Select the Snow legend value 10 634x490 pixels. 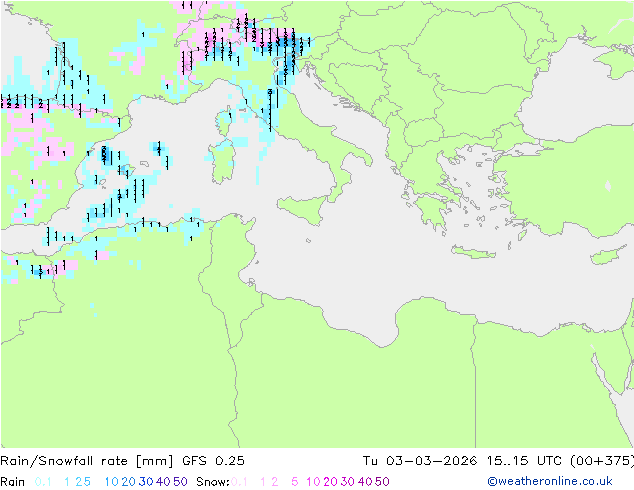313,482
